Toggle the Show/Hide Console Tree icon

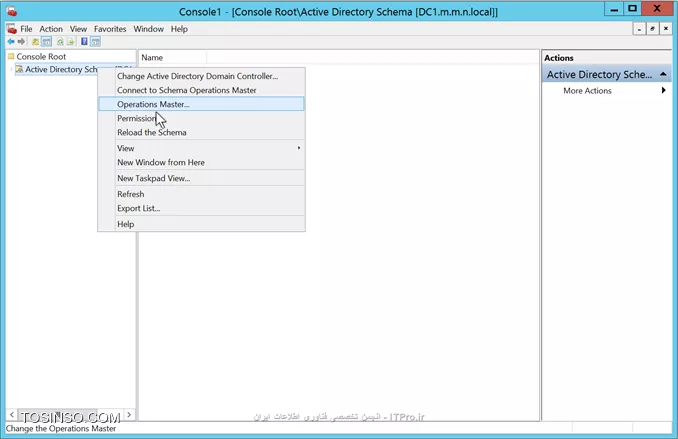pyautogui.click(x=46, y=42)
